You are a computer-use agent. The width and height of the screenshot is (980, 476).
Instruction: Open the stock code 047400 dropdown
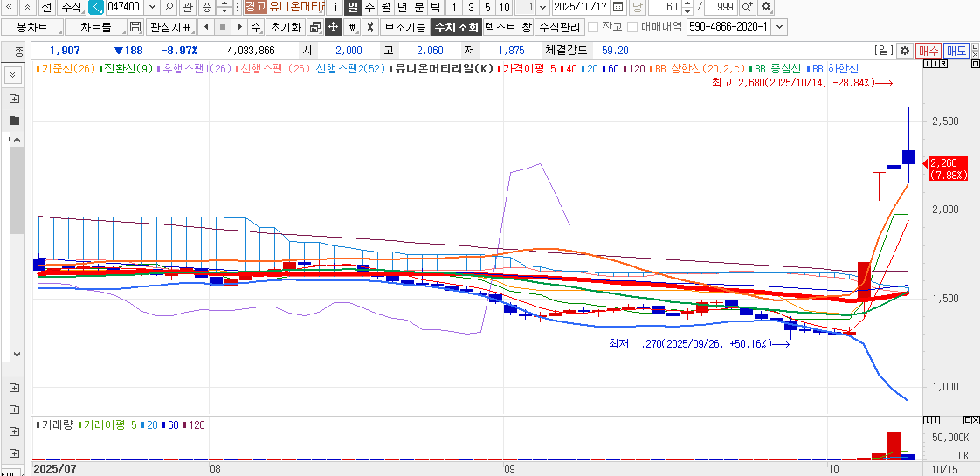(151, 7)
